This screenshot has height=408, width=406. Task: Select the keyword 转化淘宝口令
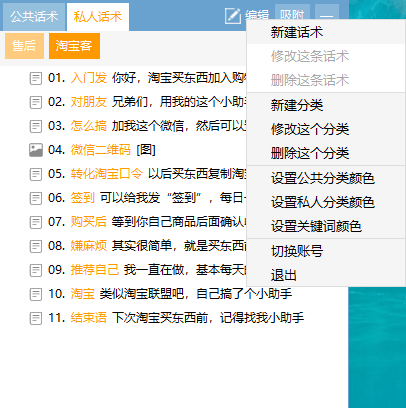(x=107, y=174)
